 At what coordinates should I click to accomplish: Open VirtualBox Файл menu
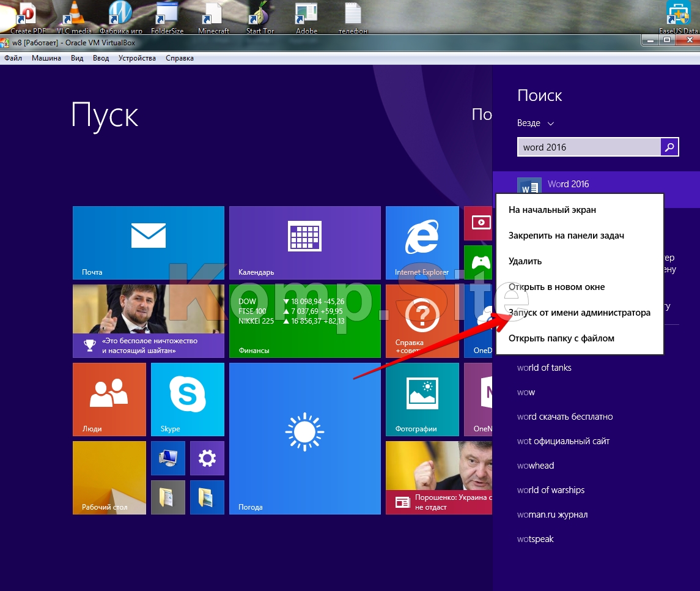coord(13,58)
